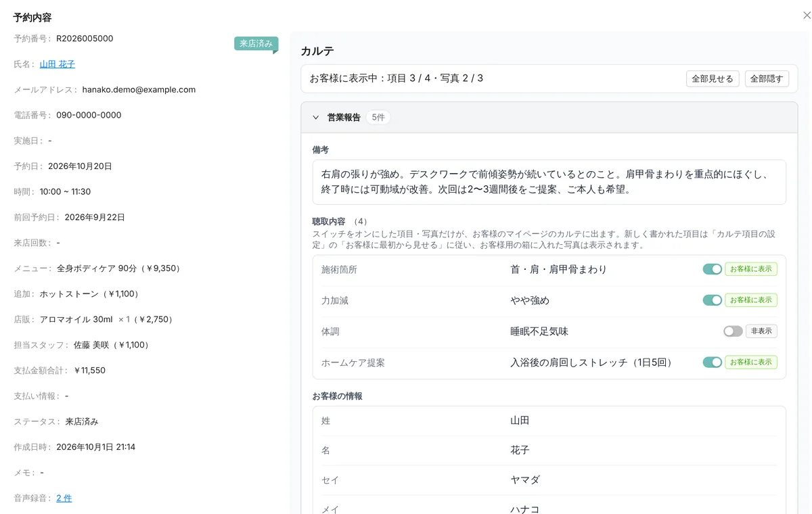Click the retail item アロマオイル 30ml
812x514 pixels.
(x=76, y=319)
